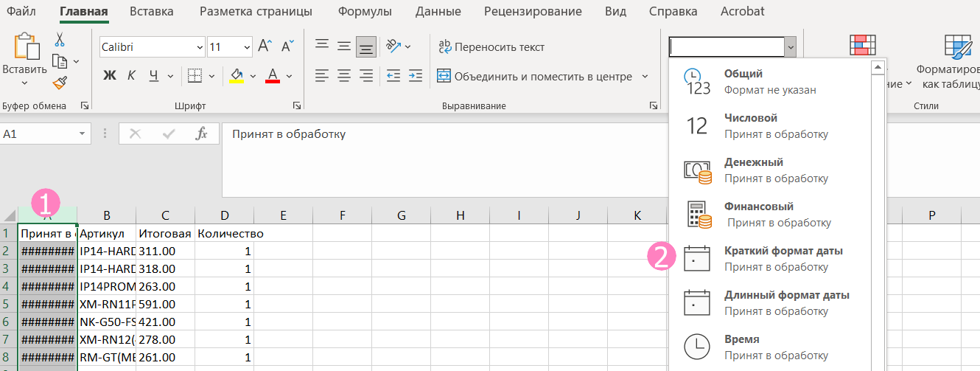980x371 pixels.
Task: Toggle underline Ч formatting
Action: point(153,75)
